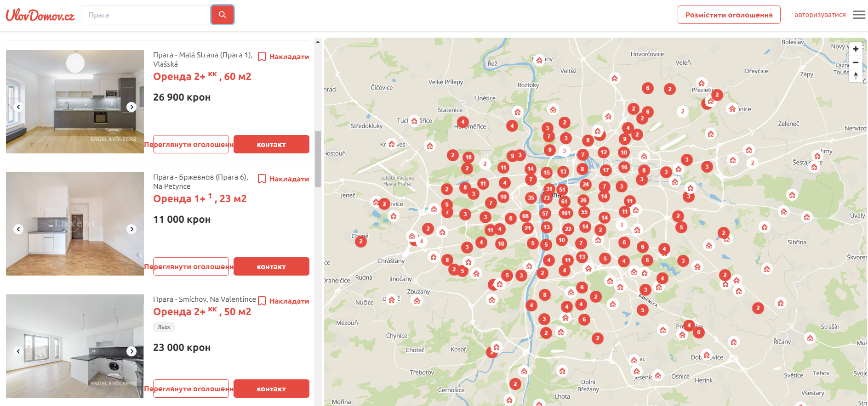This screenshot has width=868, height=406.
Task: Open the map cluster marked 18
Action: (468, 157)
